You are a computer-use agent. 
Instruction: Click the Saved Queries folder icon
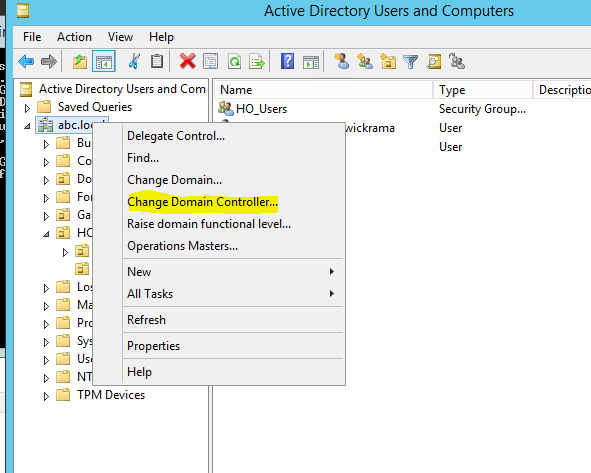[x=44, y=107]
